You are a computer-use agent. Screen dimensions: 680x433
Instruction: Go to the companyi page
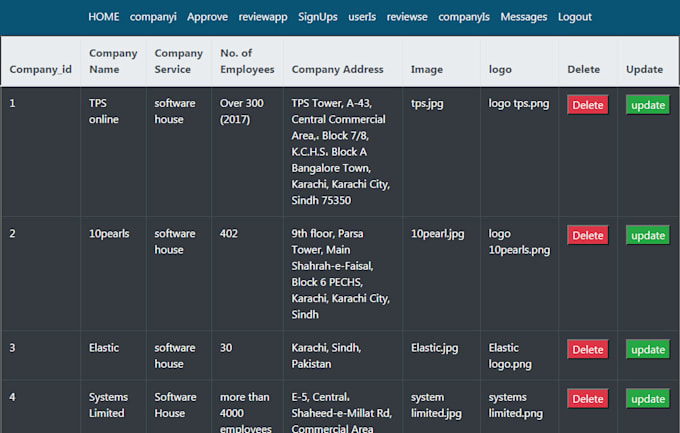point(152,17)
